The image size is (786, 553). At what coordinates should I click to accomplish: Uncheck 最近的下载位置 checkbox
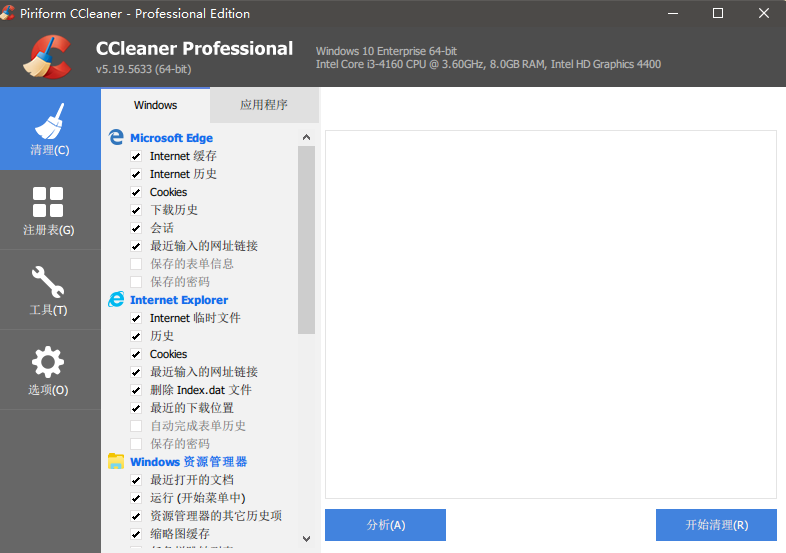pyautogui.click(x=136, y=408)
